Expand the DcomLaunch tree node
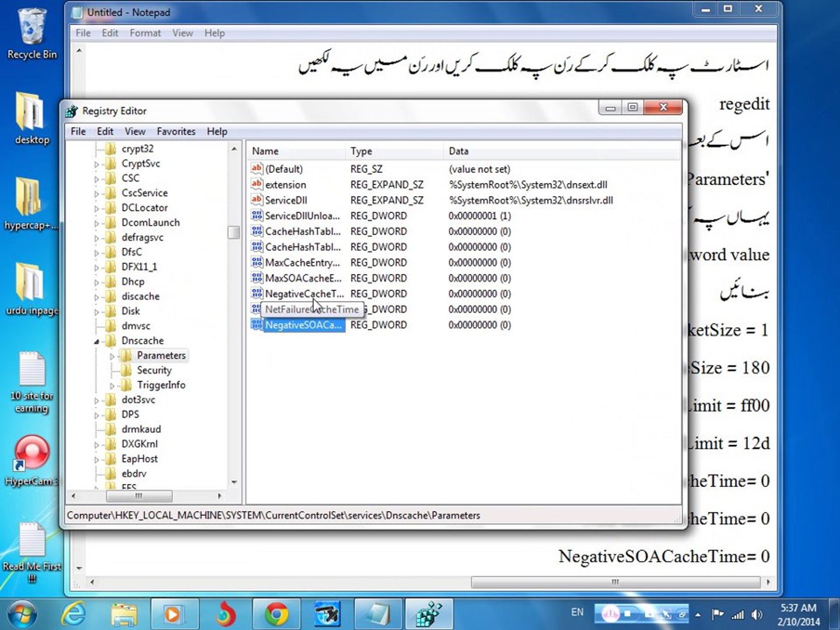The width and height of the screenshot is (840, 630). pyautogui.click(x=97, y=223)
